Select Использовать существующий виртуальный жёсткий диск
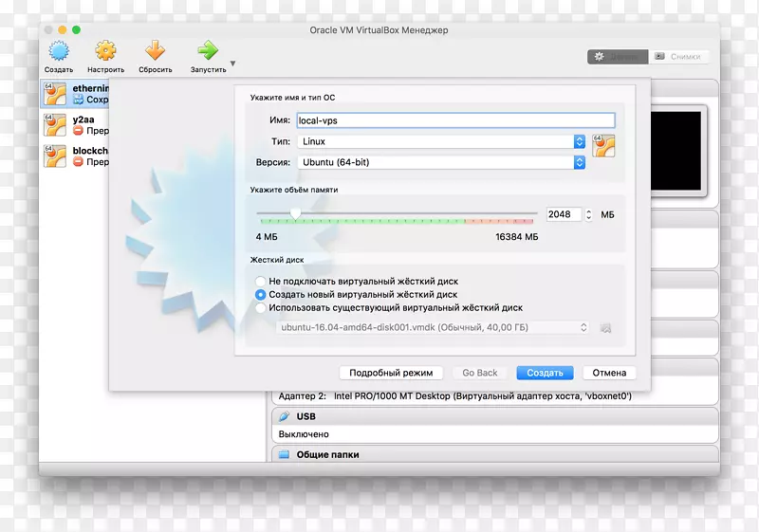Viewport: 759px width, 532px height. pos(389,307)
